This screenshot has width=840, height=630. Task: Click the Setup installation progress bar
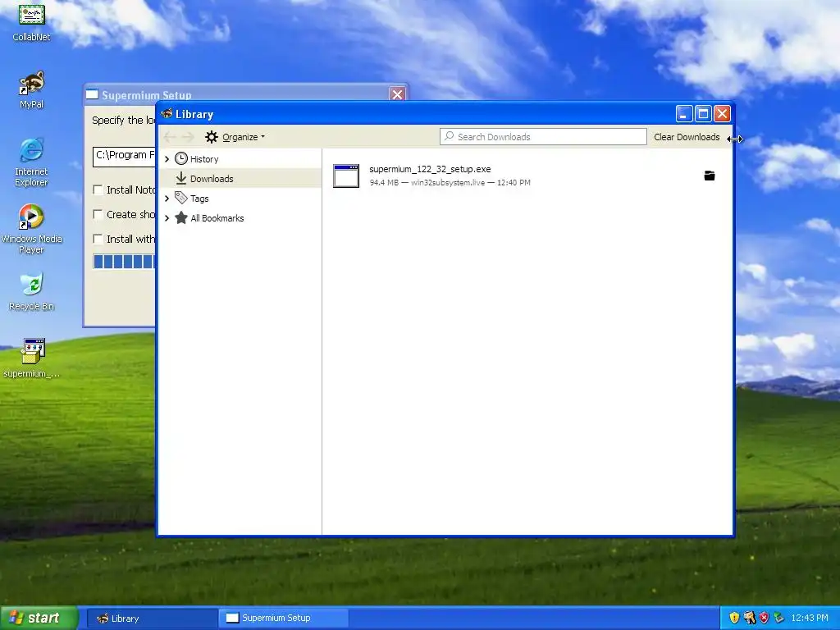click(125, 261)
